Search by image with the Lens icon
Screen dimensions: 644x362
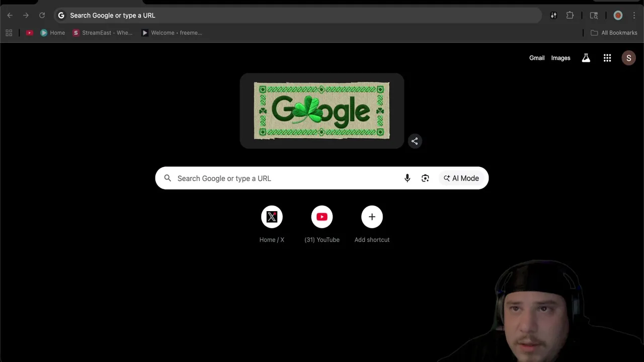pos(425,178)
